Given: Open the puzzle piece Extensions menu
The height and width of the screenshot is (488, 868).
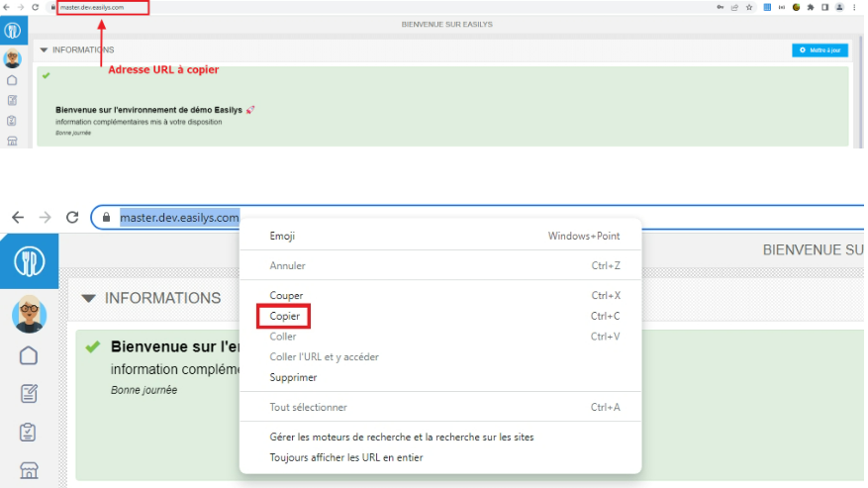Looking at the screenshot, I should pyautogui.click(x=811, y=7).
